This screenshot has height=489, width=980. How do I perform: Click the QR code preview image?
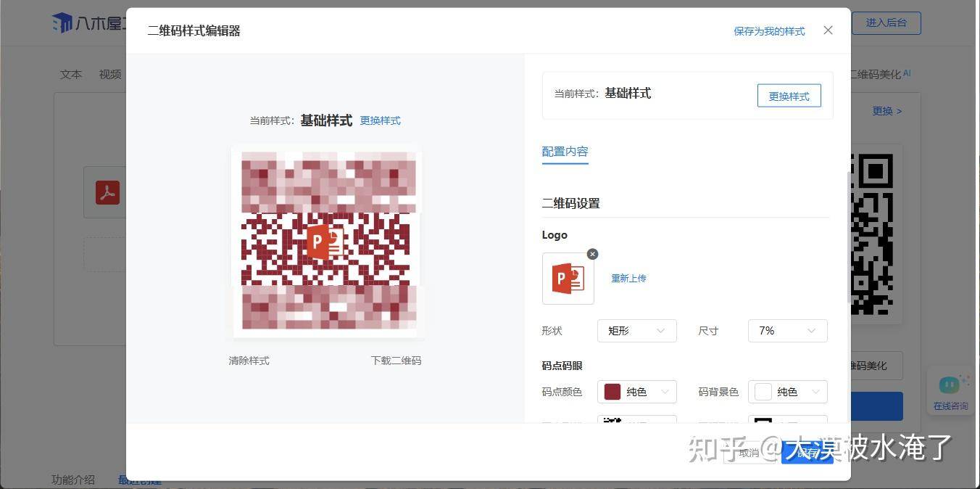[x=327, y=243]
